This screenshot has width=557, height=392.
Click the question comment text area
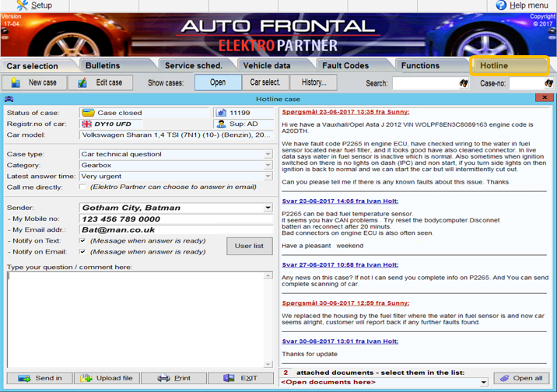point(140,319)
